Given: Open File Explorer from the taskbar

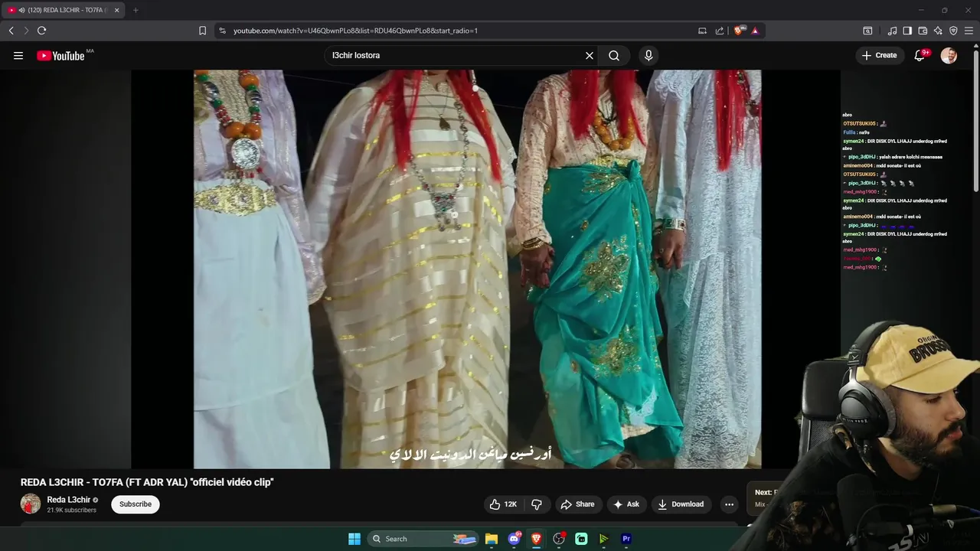Looking at the screenshot, I should 492,539.
